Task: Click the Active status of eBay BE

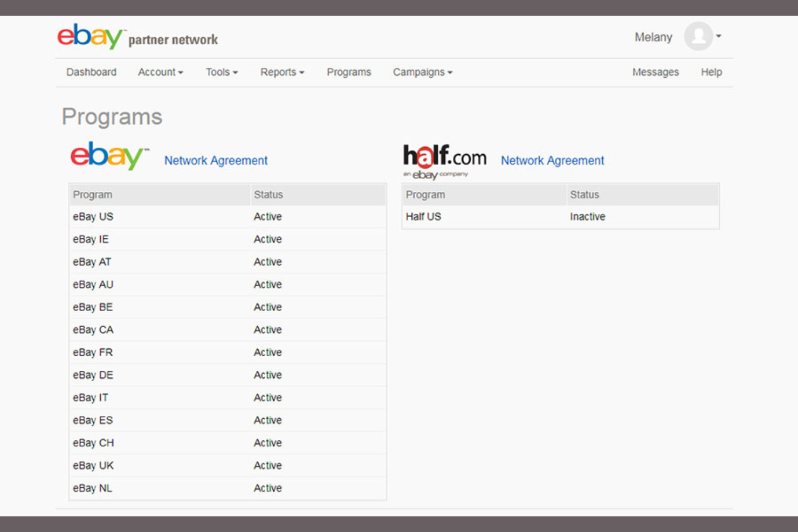Action: (268, 307)
